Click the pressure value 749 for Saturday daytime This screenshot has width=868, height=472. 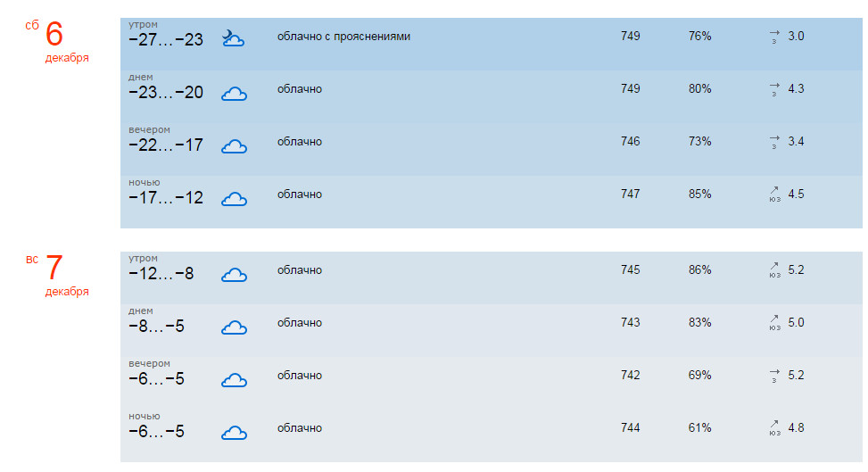point(630,89)
